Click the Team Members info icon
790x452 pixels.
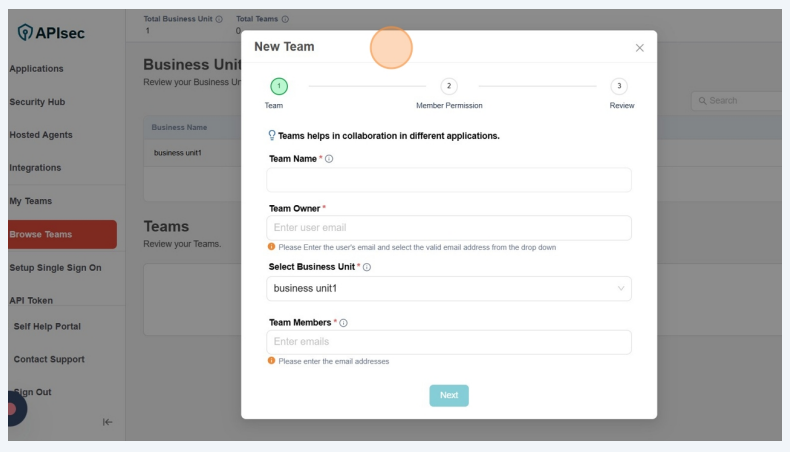coord(343,323)
